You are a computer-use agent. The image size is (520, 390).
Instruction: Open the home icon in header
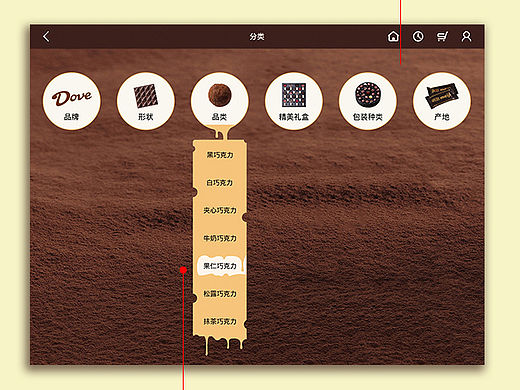tap(393, 36)
